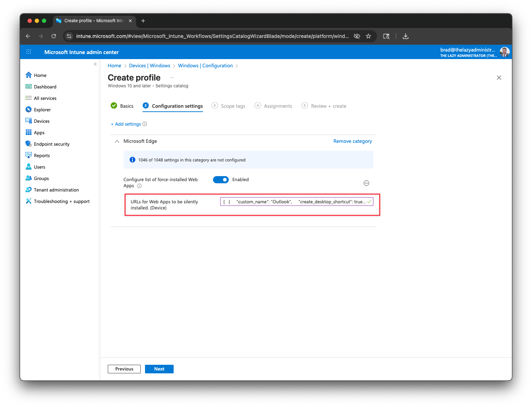Click the Remove category link
This screenshot has width=532, height=407.
[352, 141]
